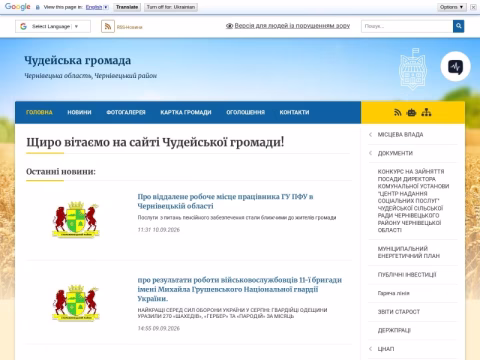This screenshot has width=480, height=360.
Task: Click the date 14:55 09.09.2026 text
Action: pyautogui.click(x=159, y=329)
